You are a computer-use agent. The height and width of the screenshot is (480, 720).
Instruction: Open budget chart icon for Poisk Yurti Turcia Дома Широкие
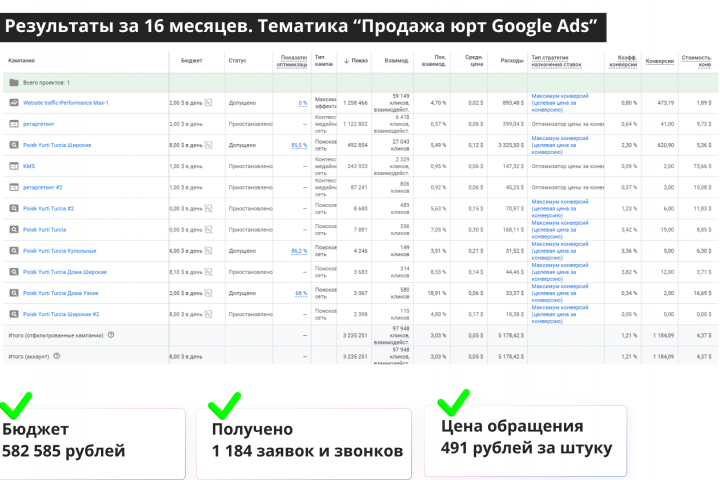(208, 272)
